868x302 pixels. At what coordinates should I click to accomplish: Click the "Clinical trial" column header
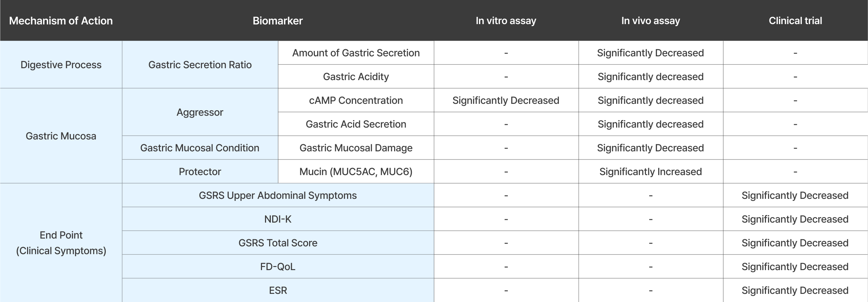coord(795,21)
